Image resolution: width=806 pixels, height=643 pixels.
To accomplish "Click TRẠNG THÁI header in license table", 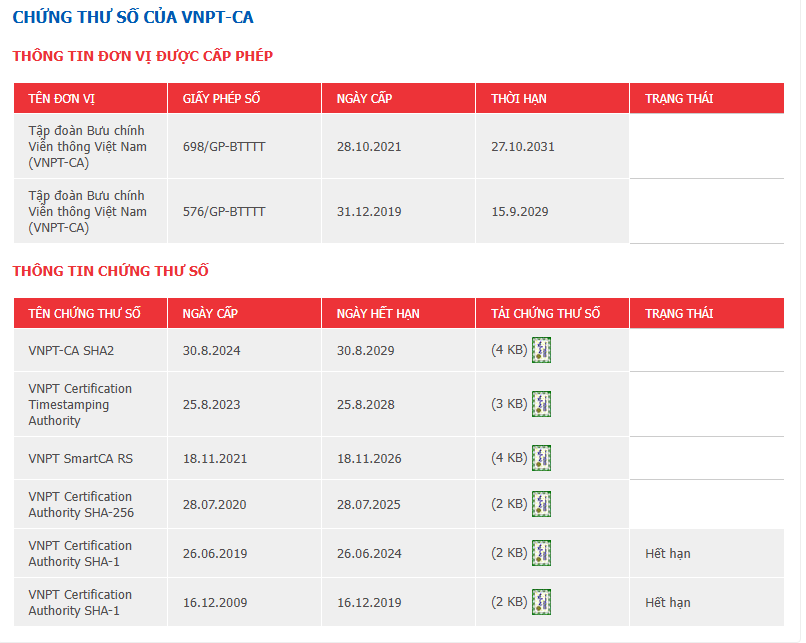I will pyautogui.click(x=707, y=98).
